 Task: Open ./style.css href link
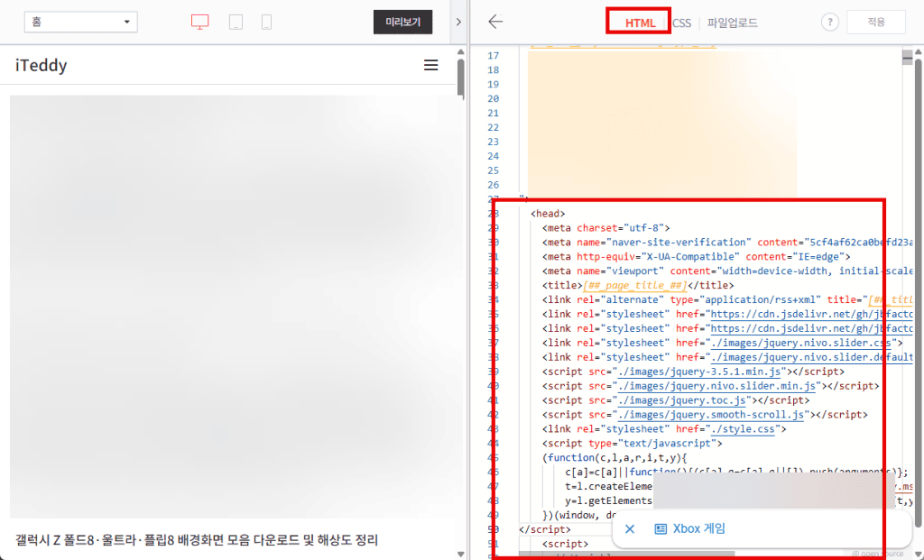coord(743,428)
